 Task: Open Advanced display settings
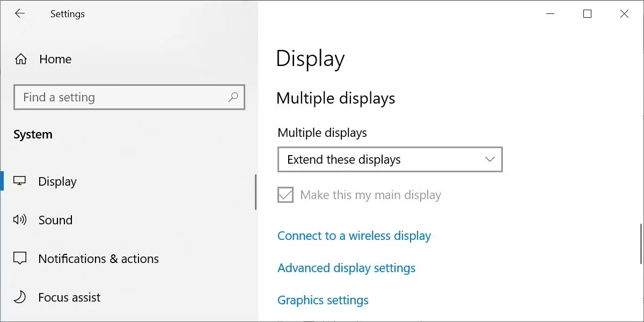point(346,268)
